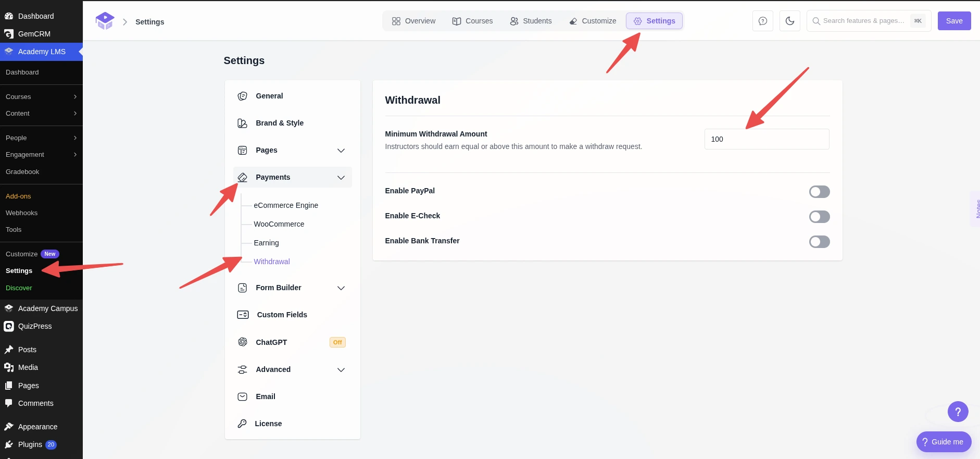Screen dimensions: 980x459
Task: Toggle the Enable E-Check switch
Action: click(819, 217)
